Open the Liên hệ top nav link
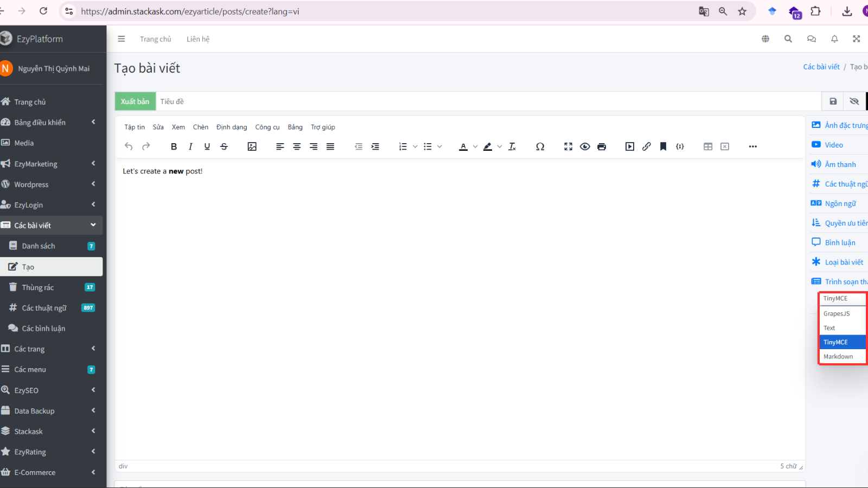868x488 pixels. click(198, 39)
